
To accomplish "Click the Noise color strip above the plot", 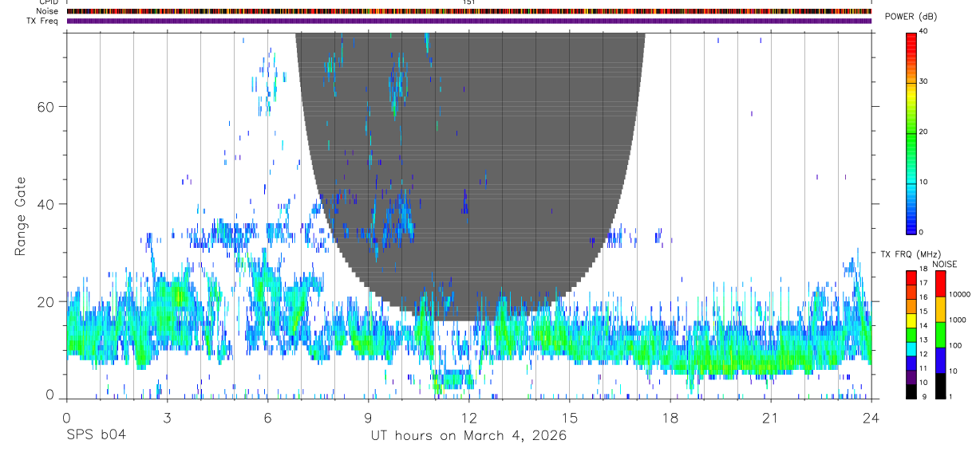I will tap(468, 11).
